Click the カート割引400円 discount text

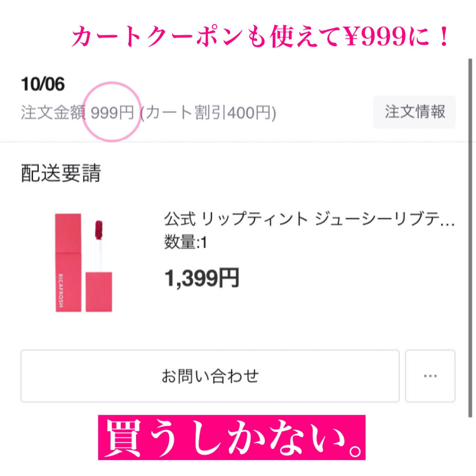pos(209,112)
